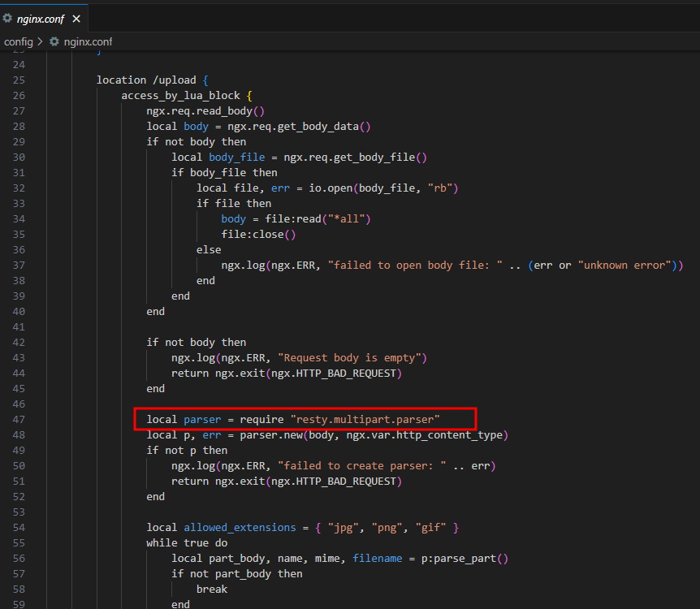Close the nginx.conf editor tab
Screen dimensions: 700x609
[x=76, y=19]
